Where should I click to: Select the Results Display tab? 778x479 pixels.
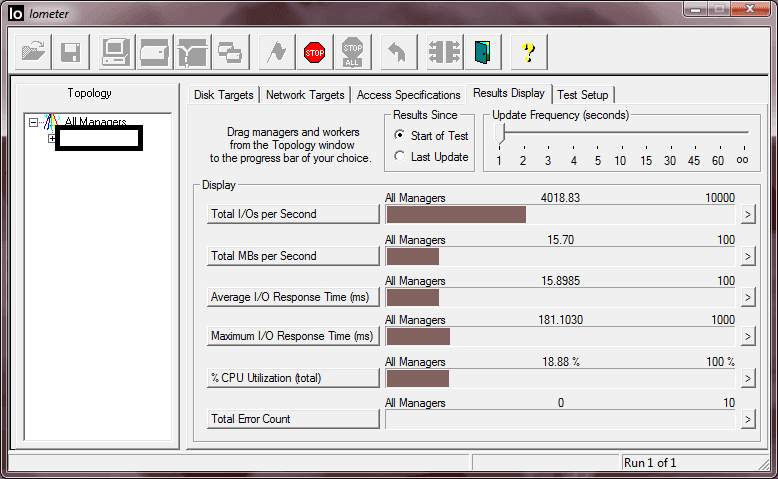[509, 93]
